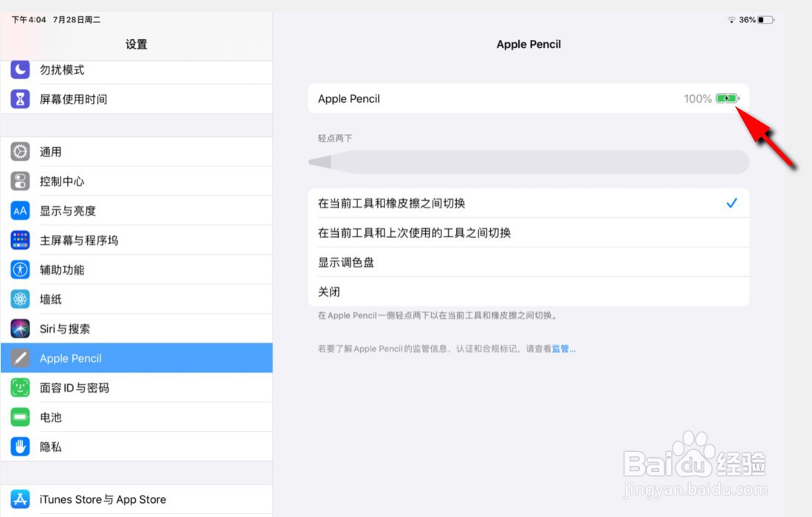
Task: Select 在当前工具和橡皮擦之间切换 option
Action: click(x=529, y=203)
